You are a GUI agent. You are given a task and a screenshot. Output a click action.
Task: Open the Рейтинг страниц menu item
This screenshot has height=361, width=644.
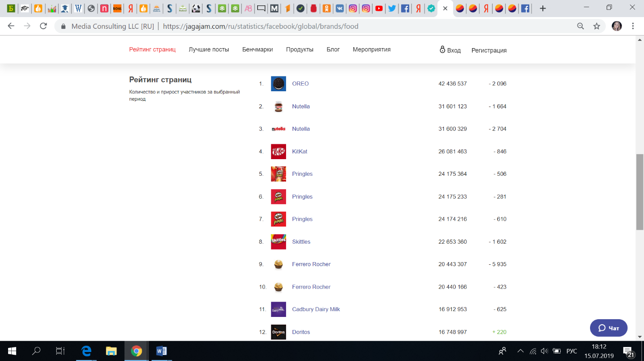click(x=152, y=49)
